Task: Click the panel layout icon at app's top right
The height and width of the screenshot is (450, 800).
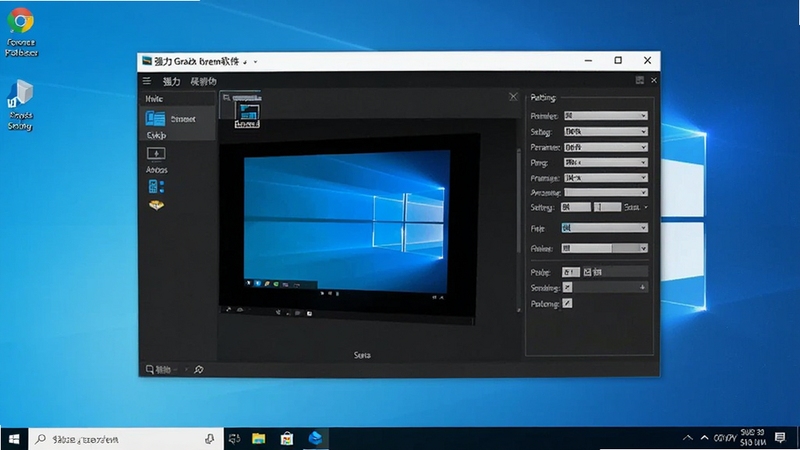Action: coord(639,80)
